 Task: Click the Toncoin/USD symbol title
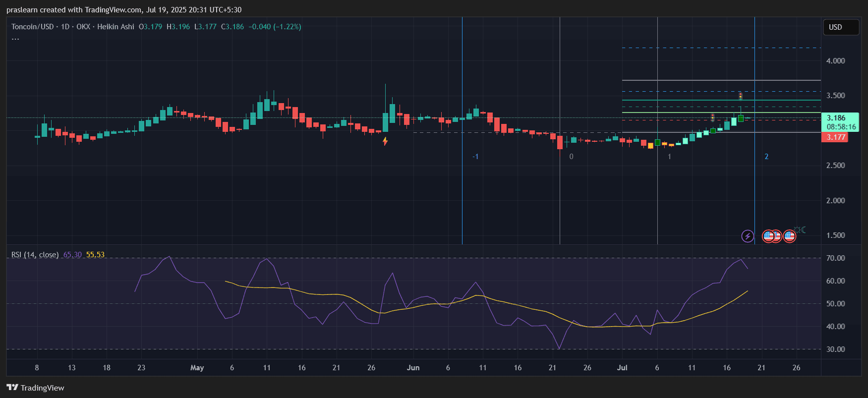pos(33,27)
